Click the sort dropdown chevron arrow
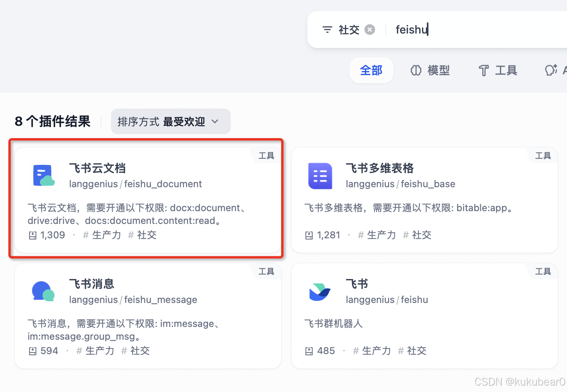Viewport: 567px width, 392px height. pos(215,121)
